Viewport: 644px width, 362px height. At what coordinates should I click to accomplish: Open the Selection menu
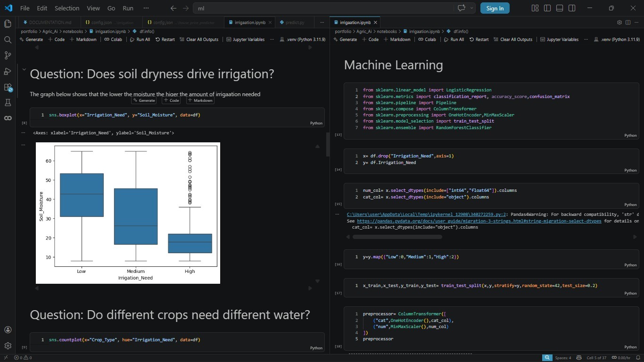point(67,8)
